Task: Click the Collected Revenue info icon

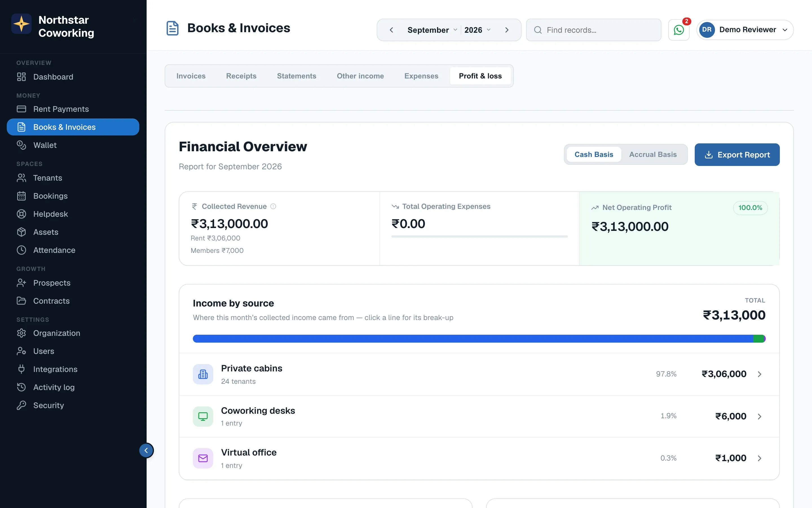Action: point(273,206)
